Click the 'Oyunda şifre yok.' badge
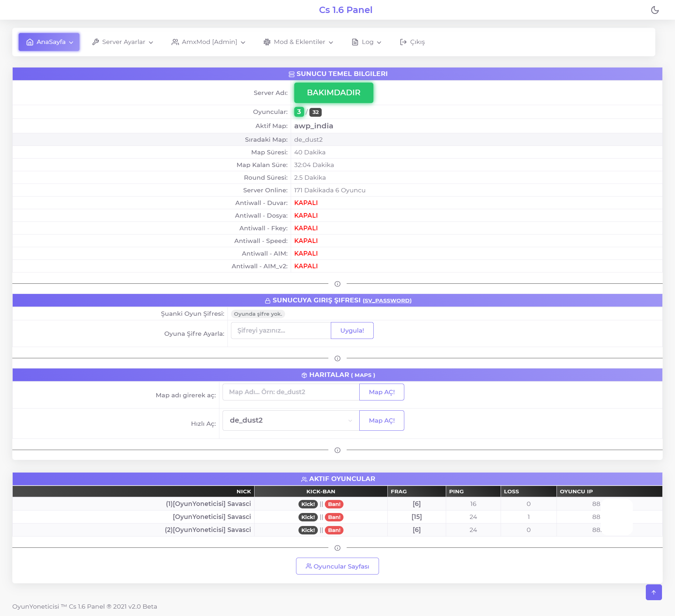 [x=258, y=314]
